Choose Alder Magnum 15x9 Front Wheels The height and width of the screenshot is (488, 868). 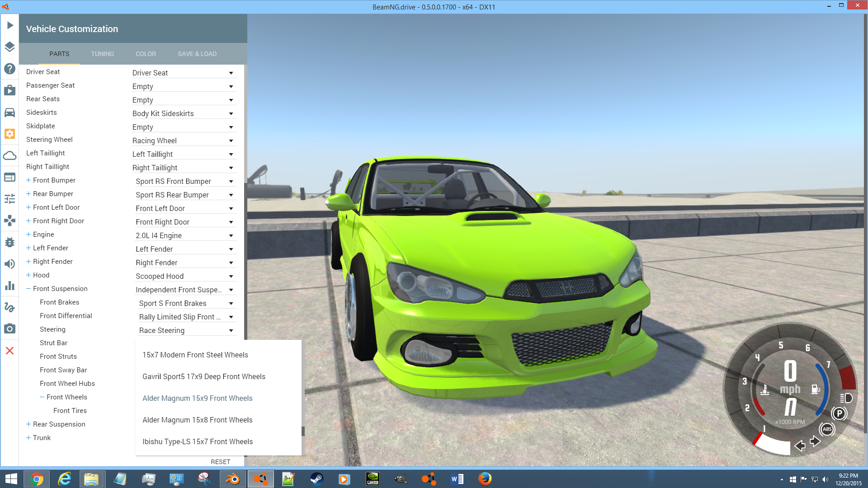pos(218,398)
